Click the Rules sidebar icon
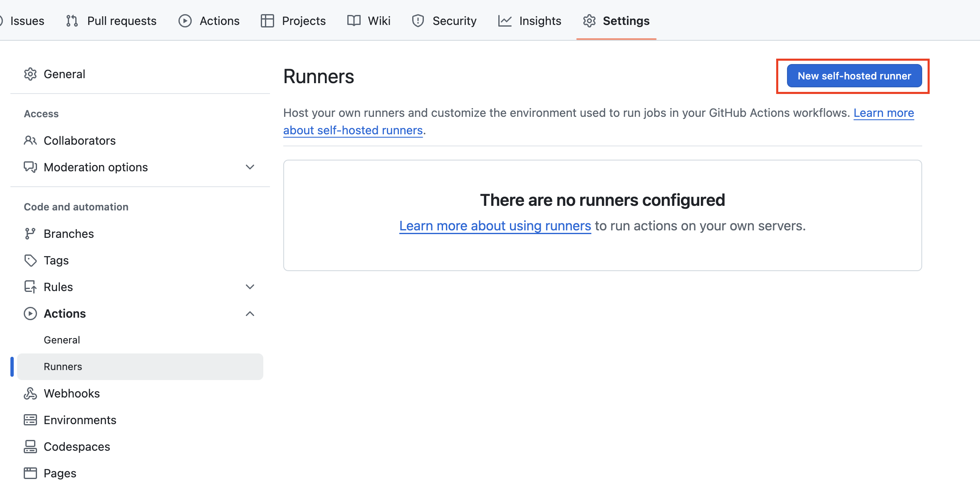This screenshot has width=980, height=489. point(30,287)
